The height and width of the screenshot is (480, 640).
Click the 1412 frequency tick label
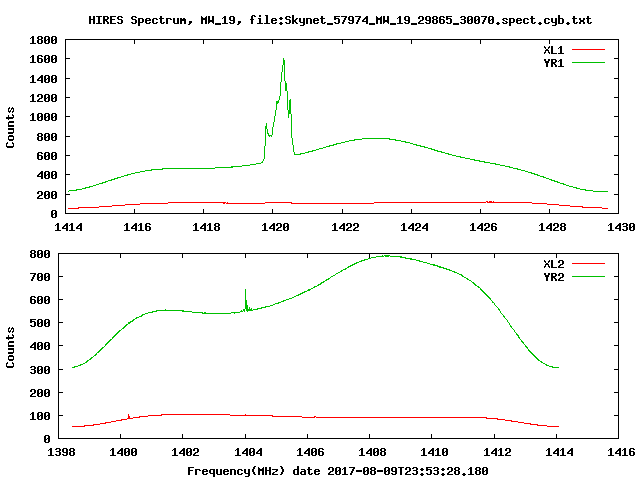point(497,452)
